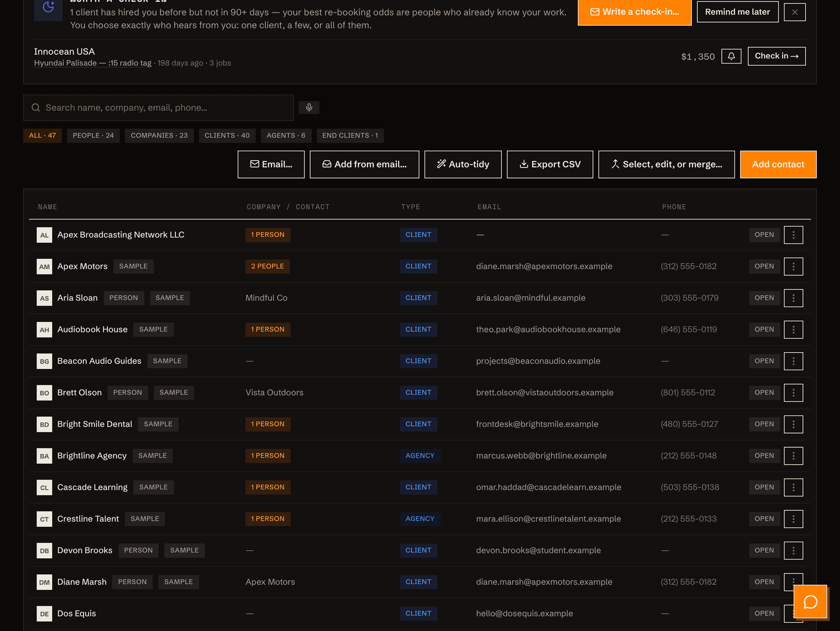The width and height of the screenshot is (840, 631).
Task: Click Open for Apex Motors
Action: (x=764, y=267)
